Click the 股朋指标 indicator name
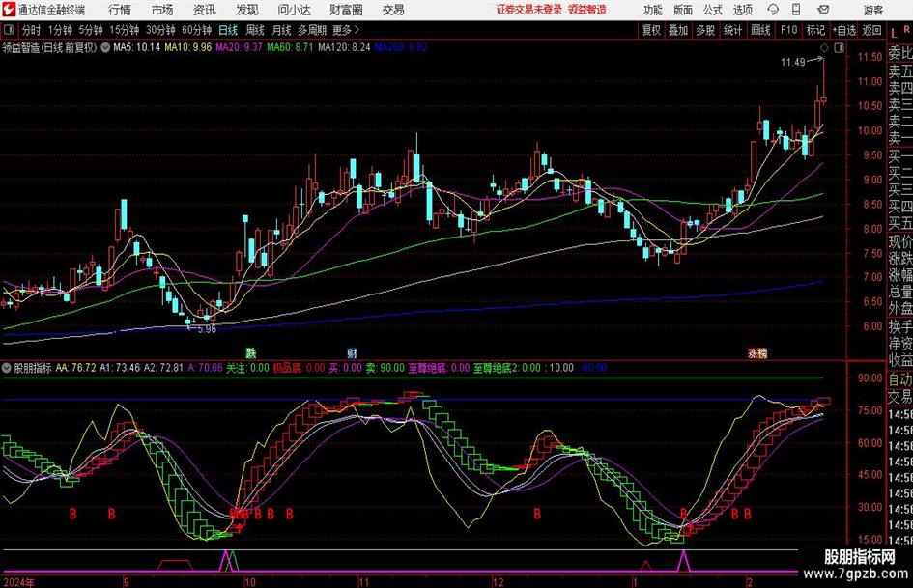 (x=33, y=368)
